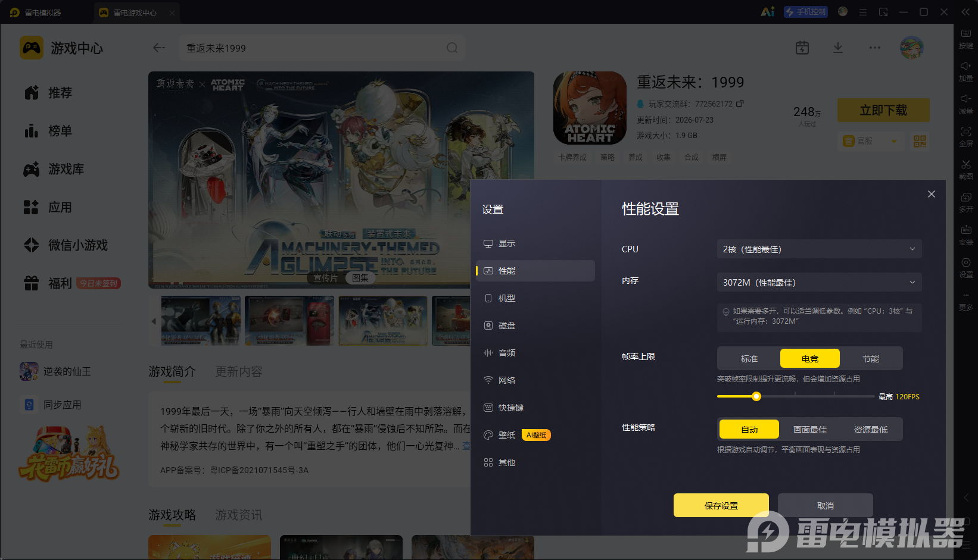This screenshot has height=560, width=978.
Task: Close the settings dialog with the X
Action: [x=932, y=194]
